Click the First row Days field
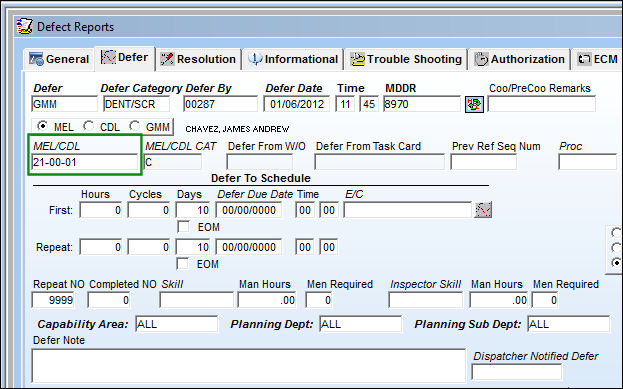This screenshot has width=623, height=389. tap(193, 210)
